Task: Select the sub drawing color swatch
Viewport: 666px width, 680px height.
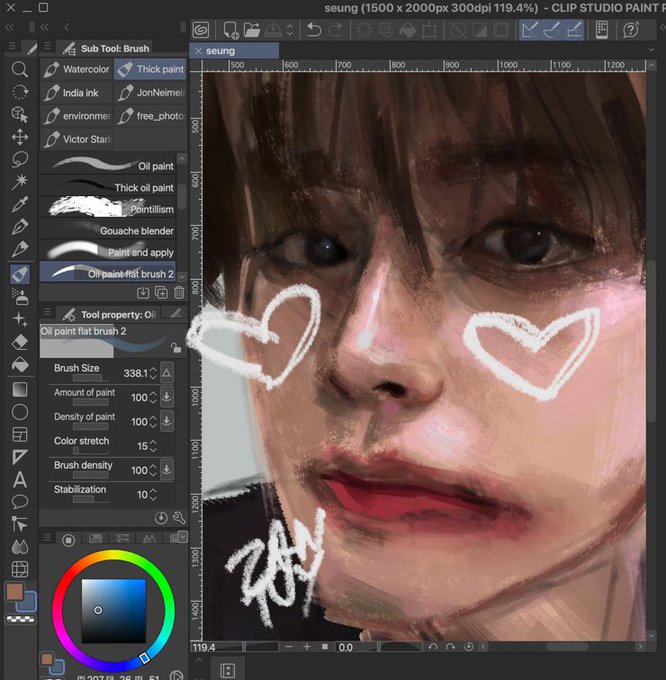Action: pyautogui.click(x=28, y=603)
